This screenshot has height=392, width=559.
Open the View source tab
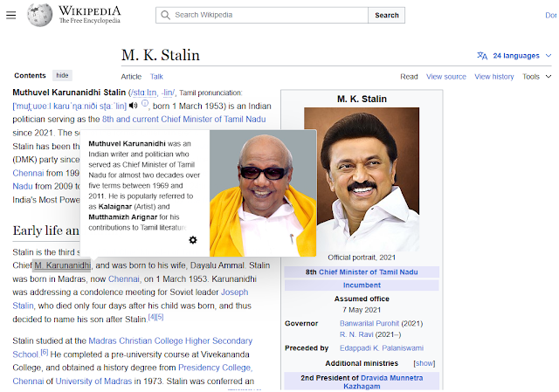(x=446, y=77)
